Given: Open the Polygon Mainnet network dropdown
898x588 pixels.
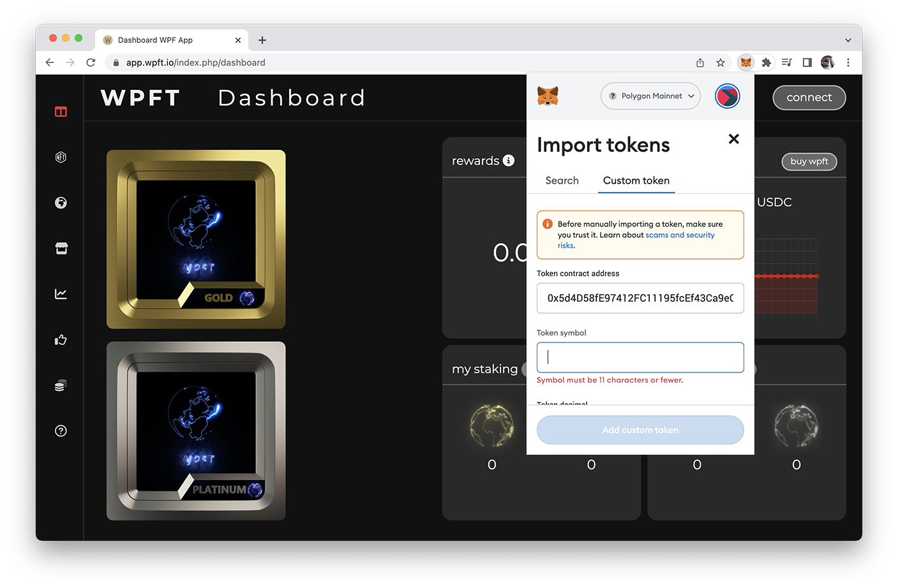Looking at the screenshot, I should point(650,96).
